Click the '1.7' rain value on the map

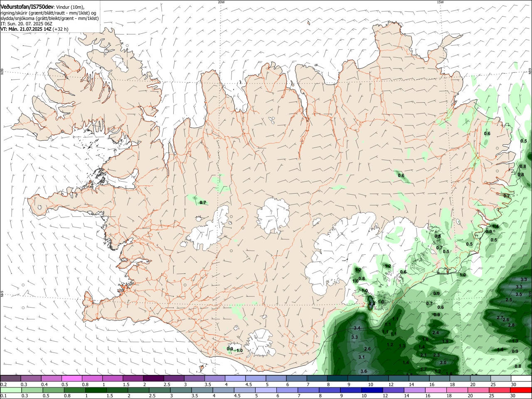424,369
